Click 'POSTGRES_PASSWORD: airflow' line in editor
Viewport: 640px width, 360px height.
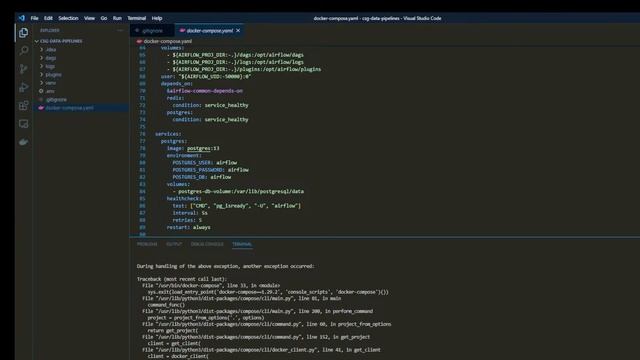211,170
